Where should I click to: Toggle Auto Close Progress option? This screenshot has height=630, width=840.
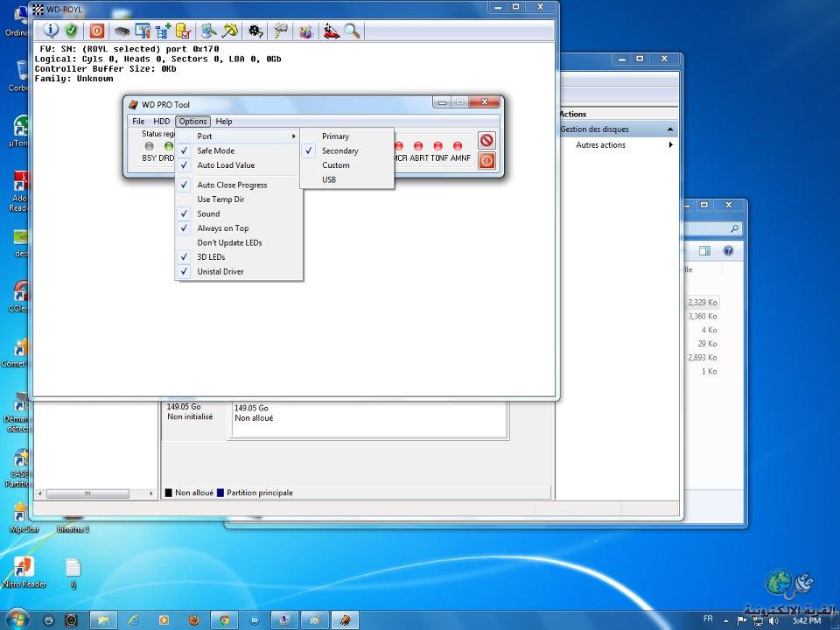pyautogui.click(x=239, y=185)
